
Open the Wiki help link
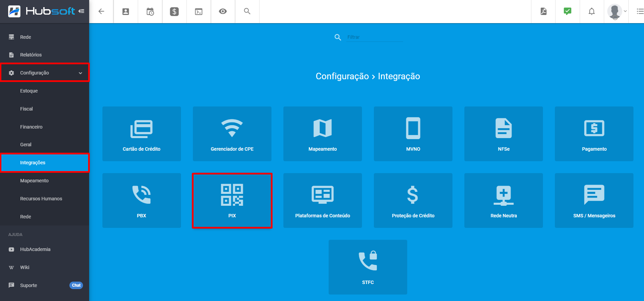[x=45, y=267]
